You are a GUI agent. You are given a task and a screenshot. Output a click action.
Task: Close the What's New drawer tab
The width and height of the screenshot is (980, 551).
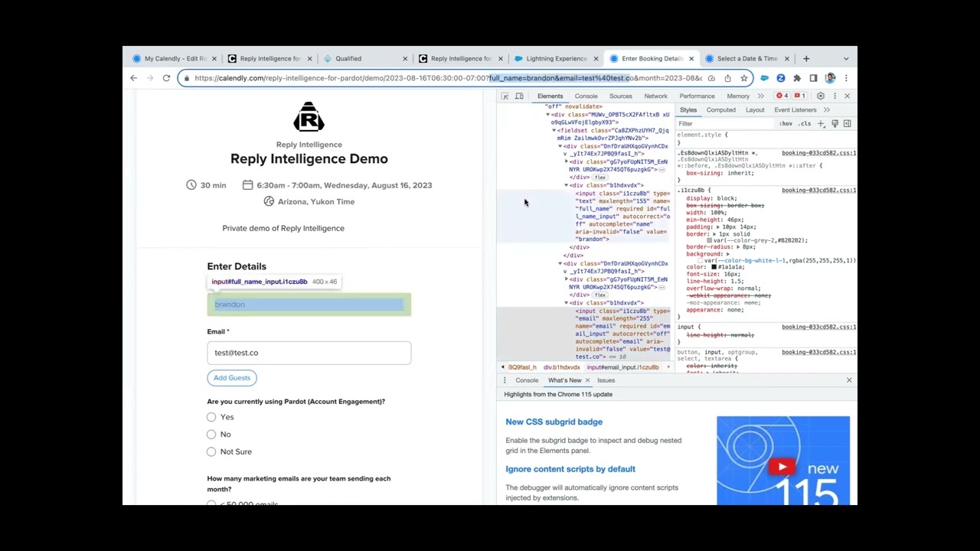[x=587, y=380]
